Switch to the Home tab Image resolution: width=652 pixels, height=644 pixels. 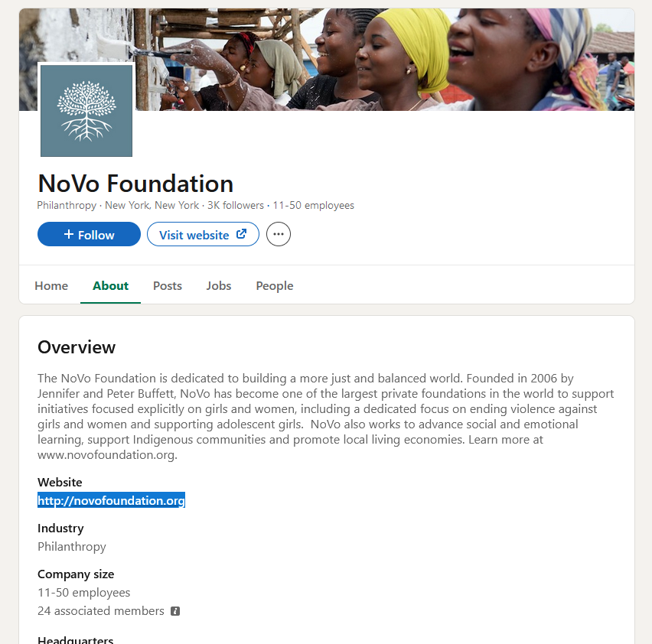click(51, 286)
